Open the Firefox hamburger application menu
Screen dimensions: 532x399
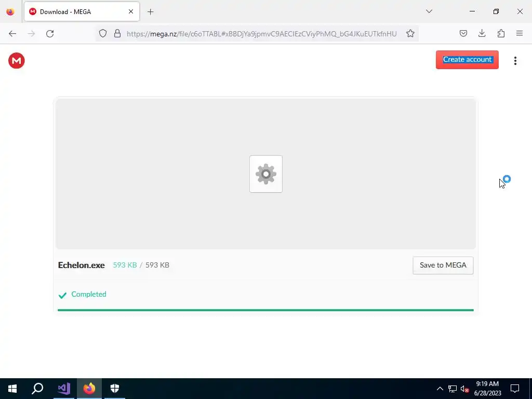tap(520, 34)
